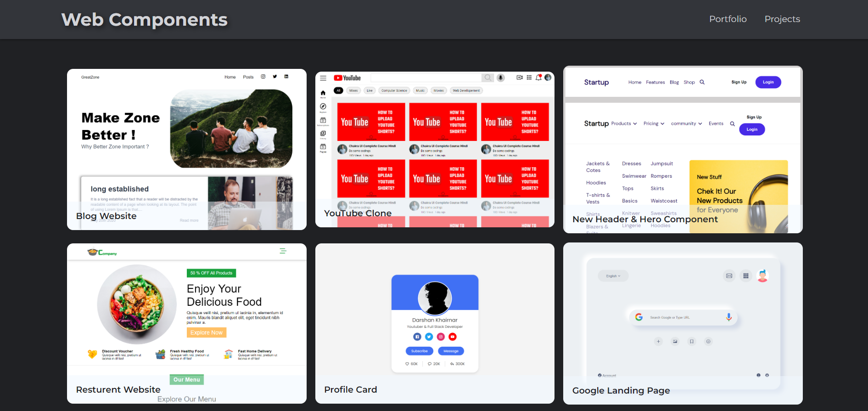Click the Facebook icon on the profile card
Viewport: 868px width, 411px height.
[417, 337]
